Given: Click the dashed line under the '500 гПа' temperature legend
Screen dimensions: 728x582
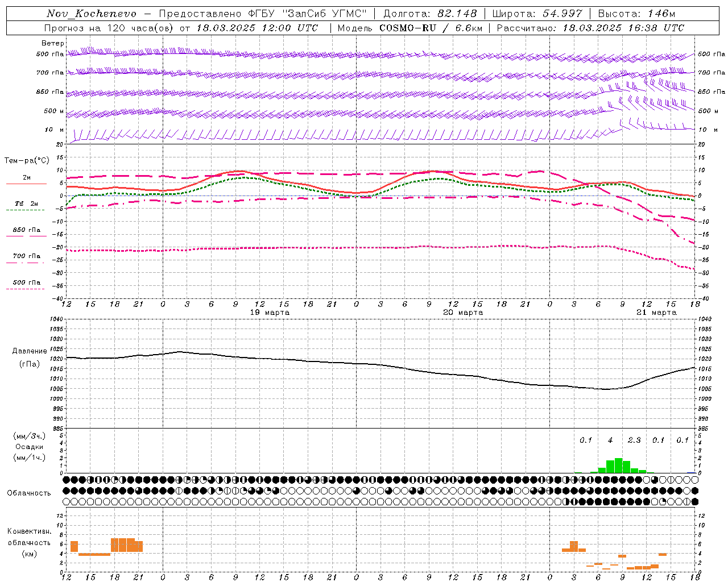Looking at the screenshot, I should 25,289.
